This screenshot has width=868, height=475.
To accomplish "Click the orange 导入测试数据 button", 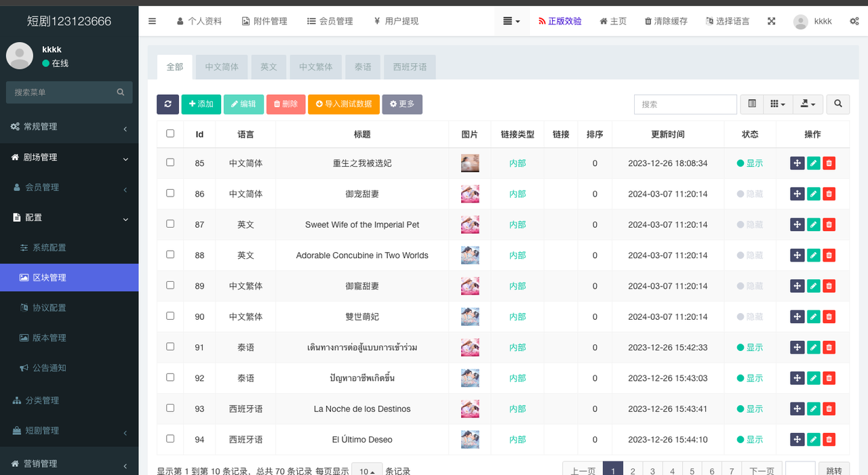I will click(x=344, y=104).
